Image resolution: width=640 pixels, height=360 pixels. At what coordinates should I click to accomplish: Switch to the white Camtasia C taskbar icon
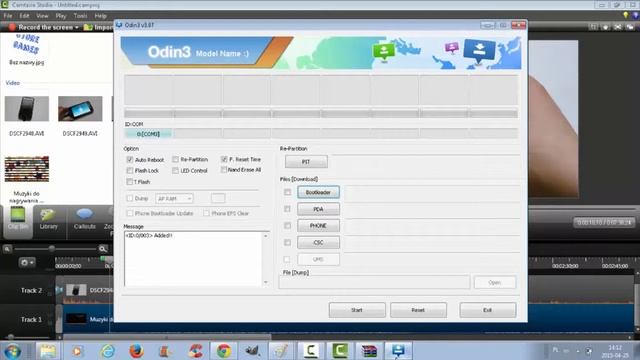tap(311, 351)
